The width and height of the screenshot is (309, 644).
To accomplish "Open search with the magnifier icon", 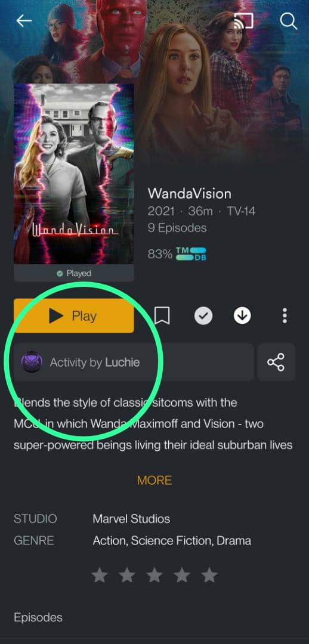I will [x=289, y=21].
